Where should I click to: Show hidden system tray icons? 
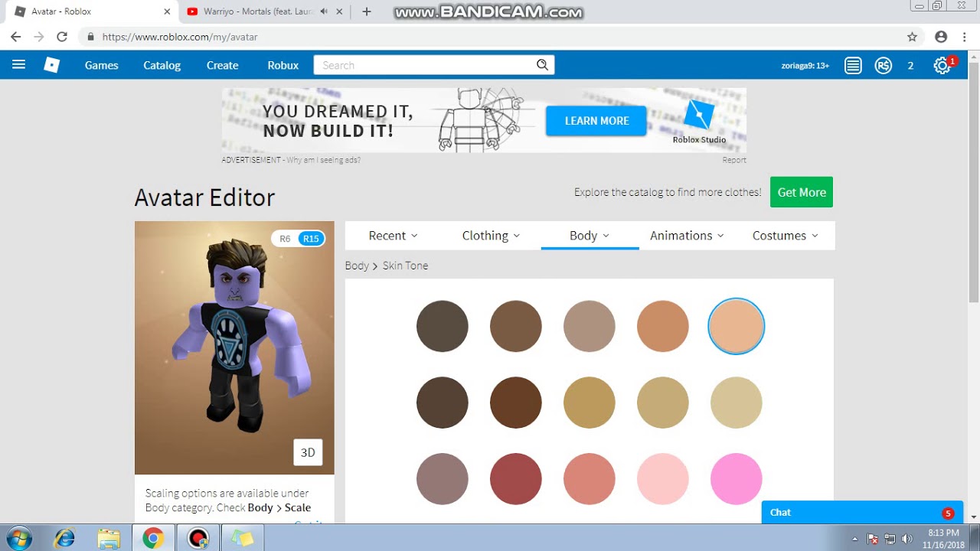(x=855, y=539)
